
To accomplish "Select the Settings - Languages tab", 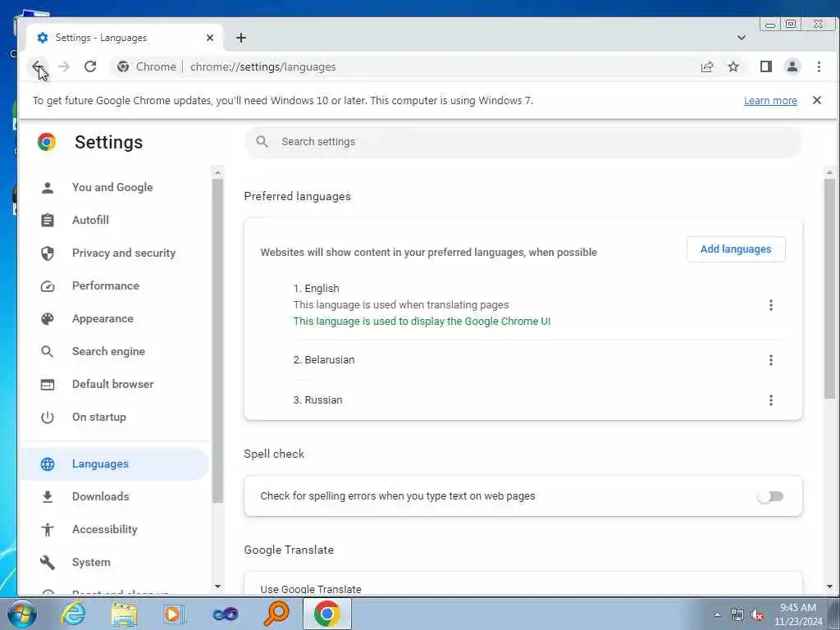I will [x=125, y=38].
